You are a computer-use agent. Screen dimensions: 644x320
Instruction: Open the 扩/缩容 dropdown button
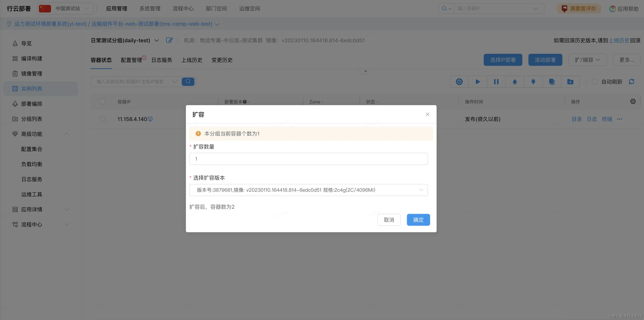[587, 60]
